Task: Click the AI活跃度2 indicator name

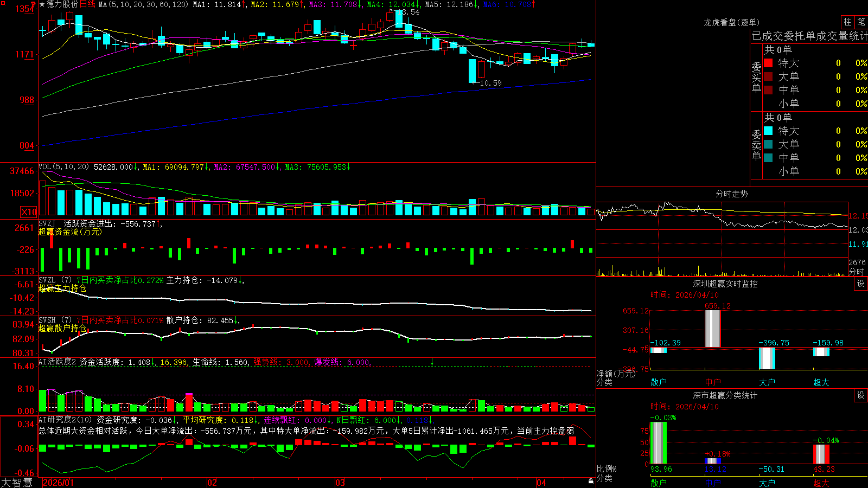Action: pos(58,362)
